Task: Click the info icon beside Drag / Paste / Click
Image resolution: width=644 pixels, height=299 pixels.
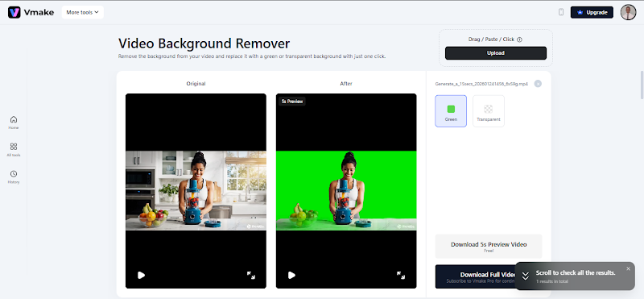Action: [519, 40]
